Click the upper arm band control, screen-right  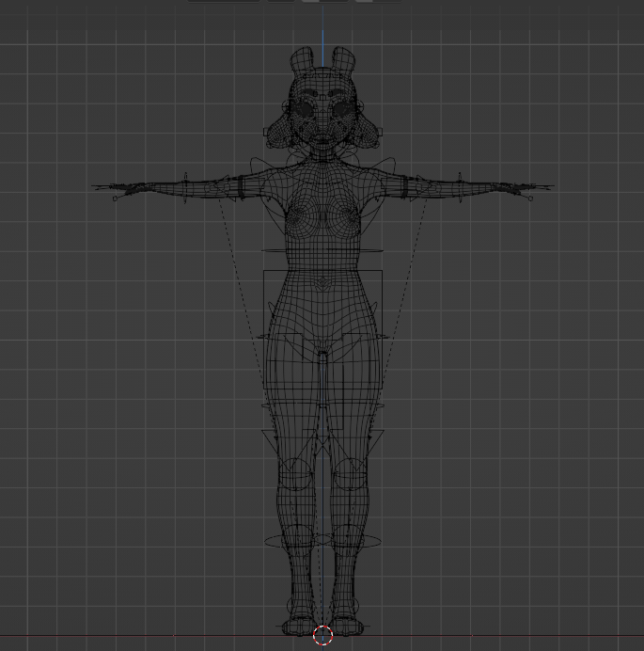coord(404,186)
